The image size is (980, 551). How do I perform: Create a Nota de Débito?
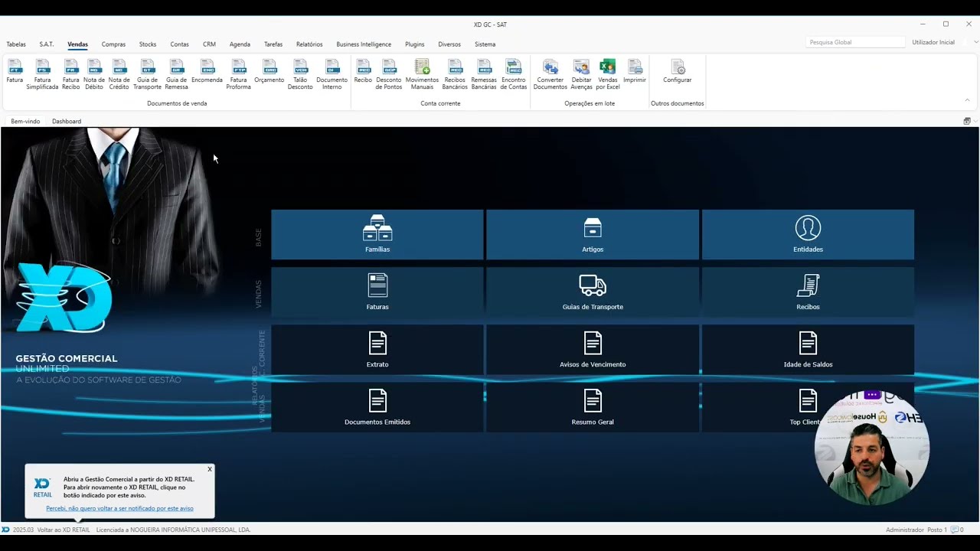pyautogui.click(x=94, y=74)
